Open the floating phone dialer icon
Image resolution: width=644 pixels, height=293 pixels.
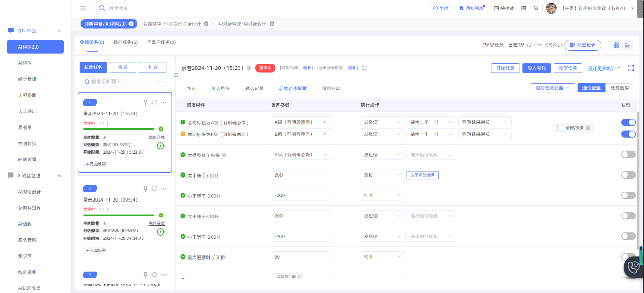pyautogui.click(x=634, y=267)
